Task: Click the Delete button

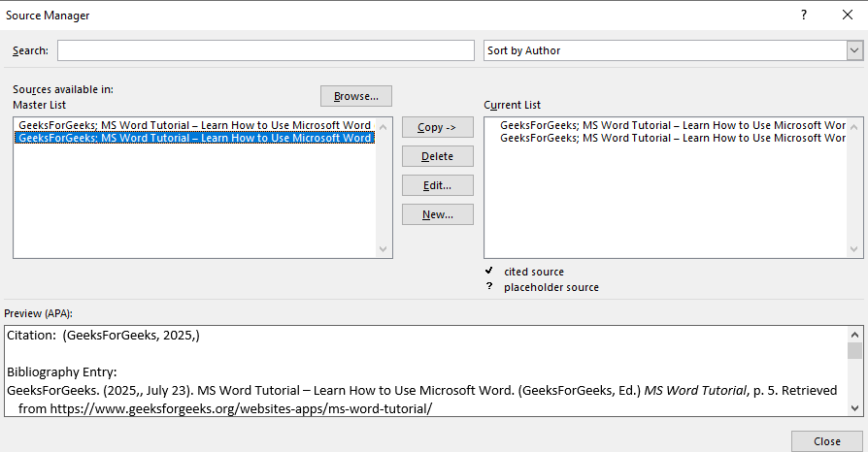Action: [437, 156]
